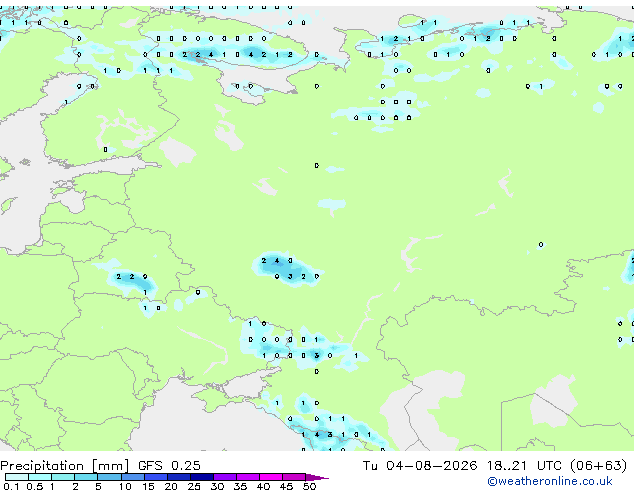Click the legend label '50'
This screenshot has height=490, width=634.
(x=309, y=486)
